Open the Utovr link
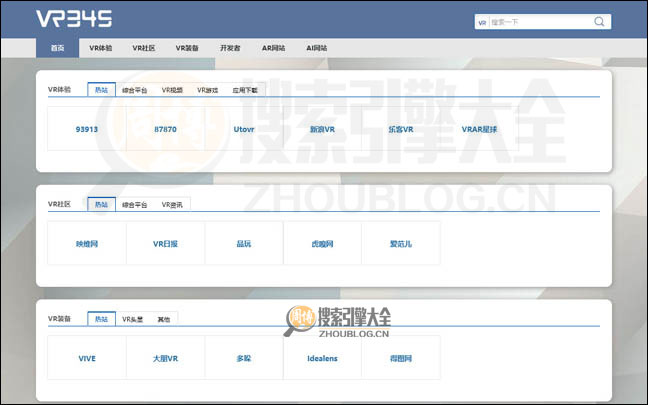The height and width of the screenshot is (405, 648). pyautogui.click(x=244, y=129)
